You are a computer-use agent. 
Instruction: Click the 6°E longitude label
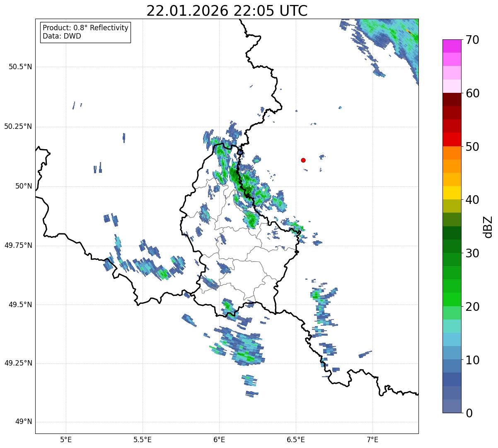coord(219,440)
